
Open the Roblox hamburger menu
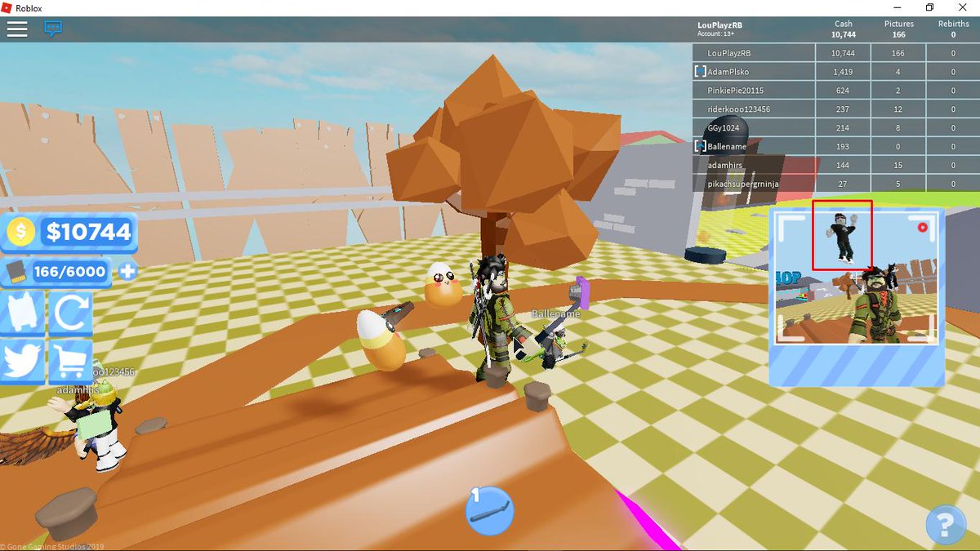click(x=17, y=29)
